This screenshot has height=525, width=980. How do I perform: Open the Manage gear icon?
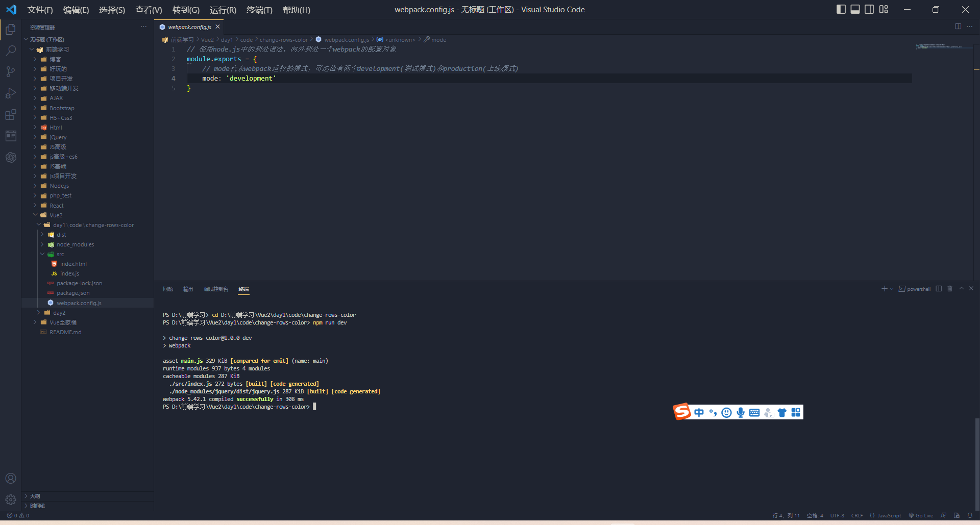click(x=11, y=499)
